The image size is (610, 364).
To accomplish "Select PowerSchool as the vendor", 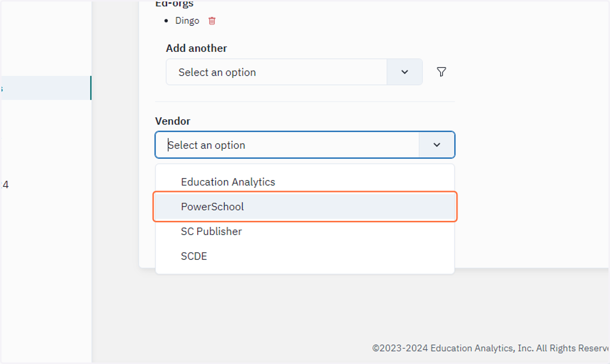I will tap(305, 207).
